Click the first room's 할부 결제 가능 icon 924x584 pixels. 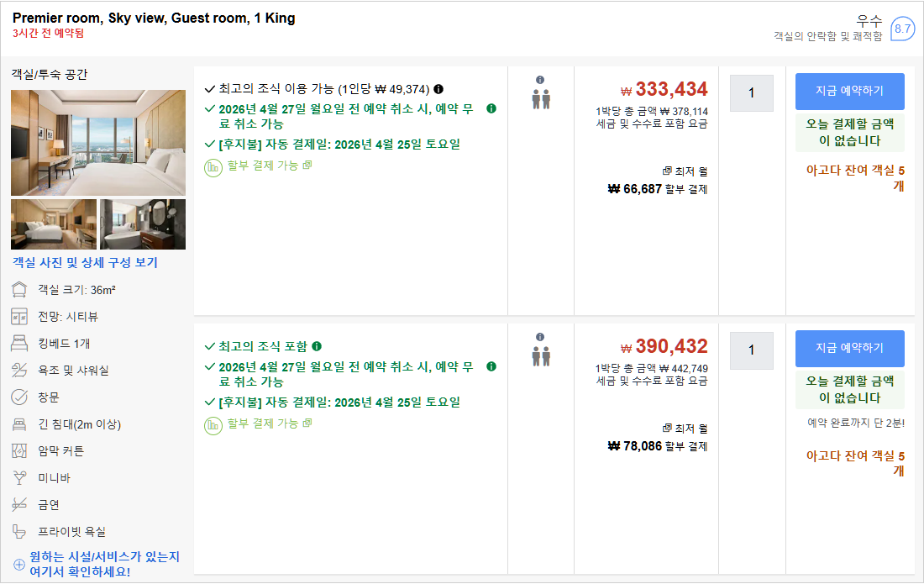pyautogui.click(x=213, y=166)
